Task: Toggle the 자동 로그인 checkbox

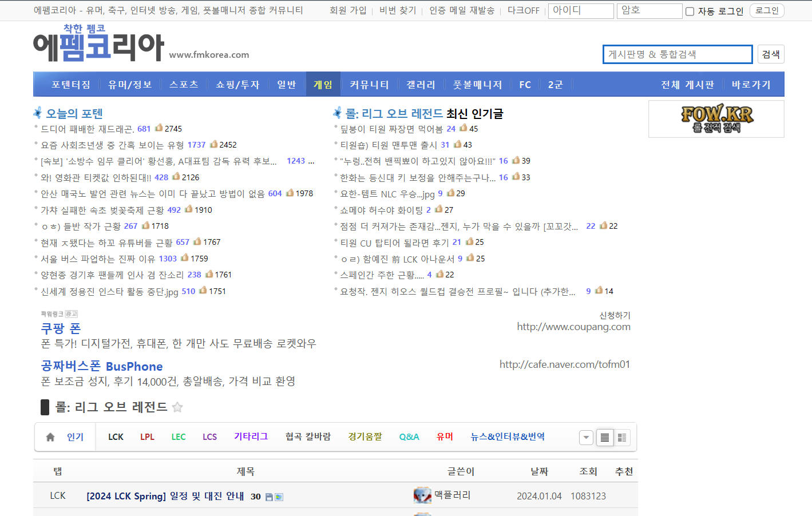Action: click(690, 11)
